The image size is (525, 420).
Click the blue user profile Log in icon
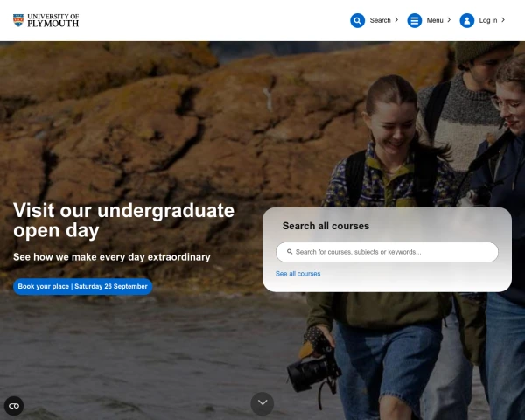[x=466, y=20]
